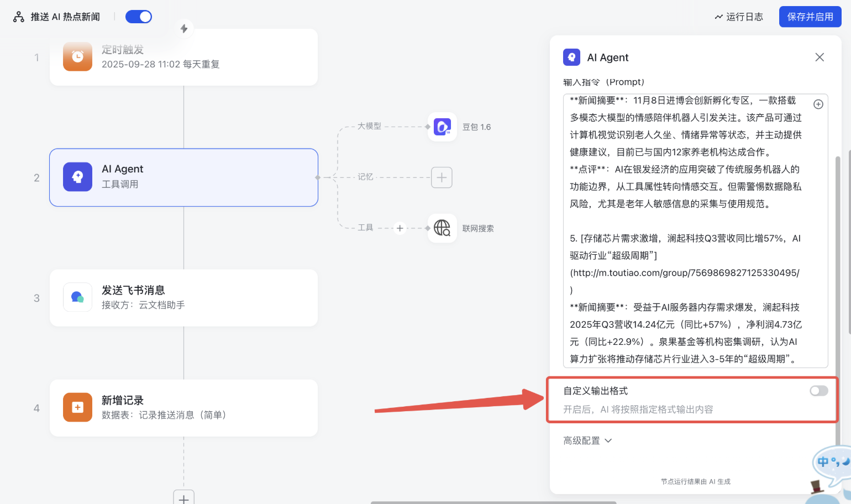Add a new step at flow bottom
851x504 pixels.
[x=184, y=498]
